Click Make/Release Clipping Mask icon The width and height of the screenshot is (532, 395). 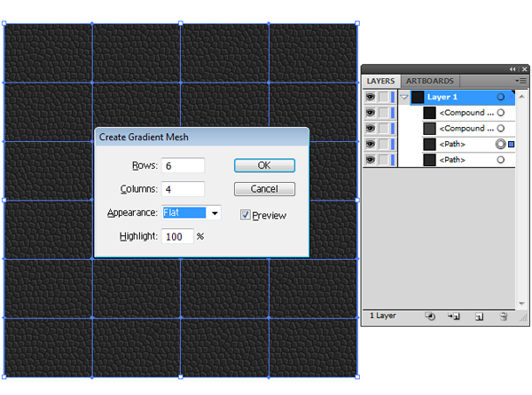(430, 317)
